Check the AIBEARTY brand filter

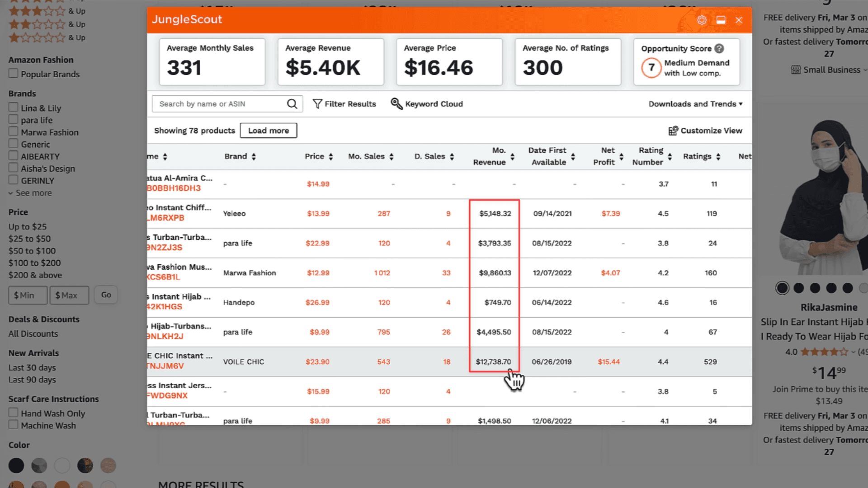[14, 155]
